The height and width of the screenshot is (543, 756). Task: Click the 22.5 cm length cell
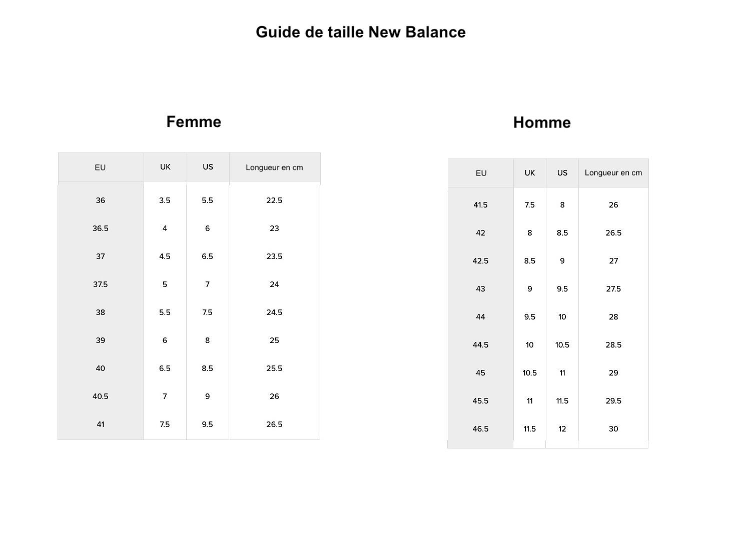pyautogui.click(x=274, y=200)
